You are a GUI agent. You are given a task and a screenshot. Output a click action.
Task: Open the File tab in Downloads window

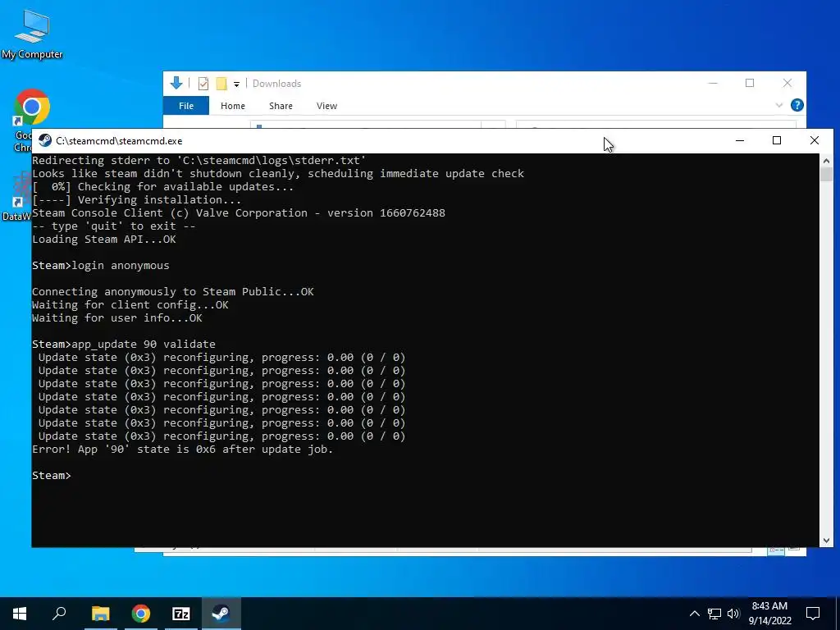[x=186, y=106]
